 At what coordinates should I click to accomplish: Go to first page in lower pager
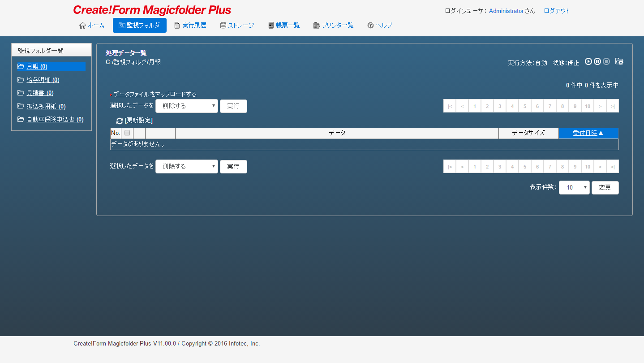click(450, 167)
